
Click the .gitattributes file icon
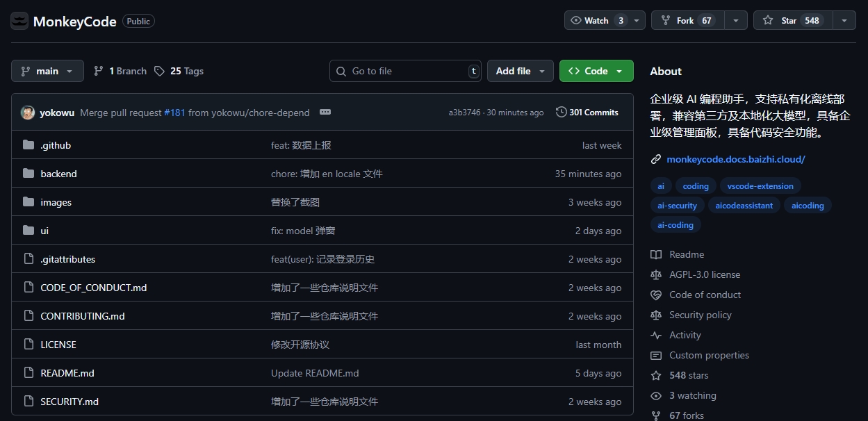[28, 258]
